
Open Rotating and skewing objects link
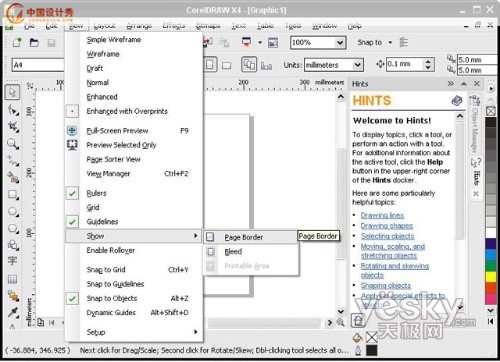click(x=395, y=270)
